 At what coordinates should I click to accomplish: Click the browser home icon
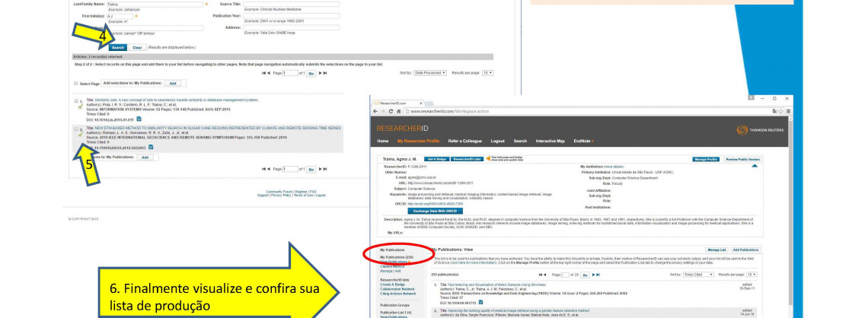(x=398, y=111)
